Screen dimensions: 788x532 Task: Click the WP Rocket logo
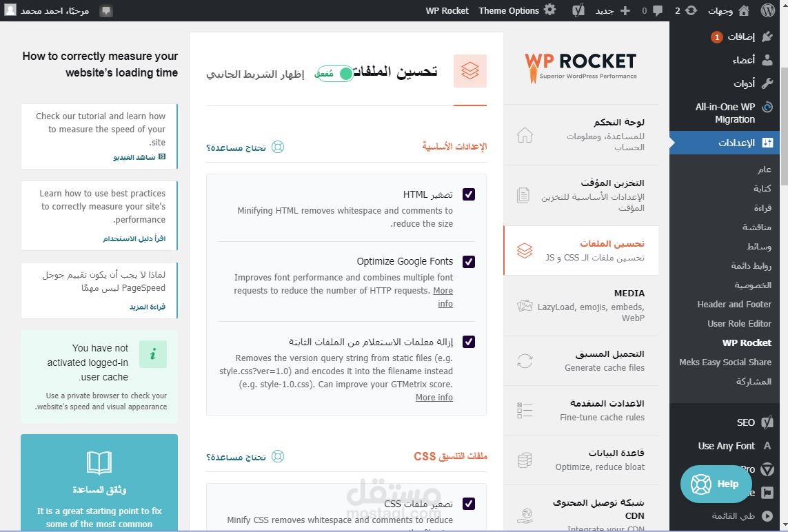click(x=581, y=68)
